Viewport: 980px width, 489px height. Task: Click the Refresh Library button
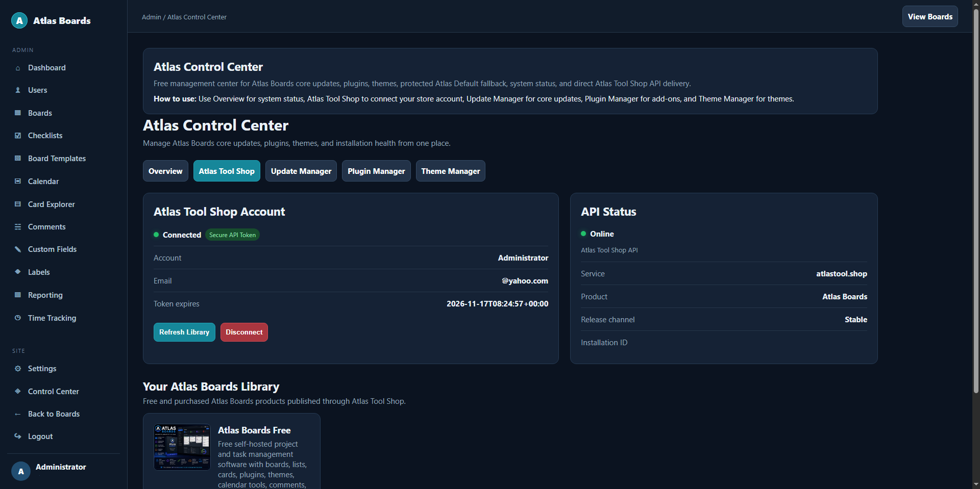[184, 332]
